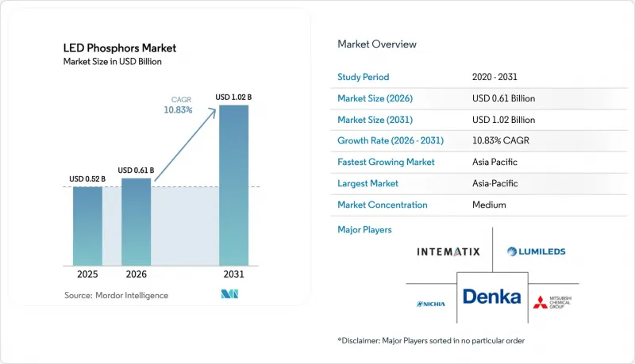Click the 'Market Size (2031)' label
The height and width of the screenshot is (364, 635).
point(375,120)
